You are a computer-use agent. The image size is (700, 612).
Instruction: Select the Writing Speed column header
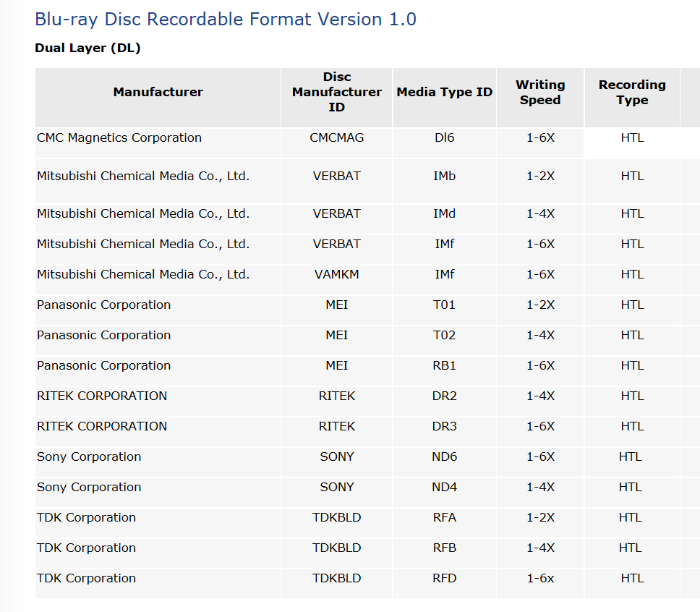540,93
